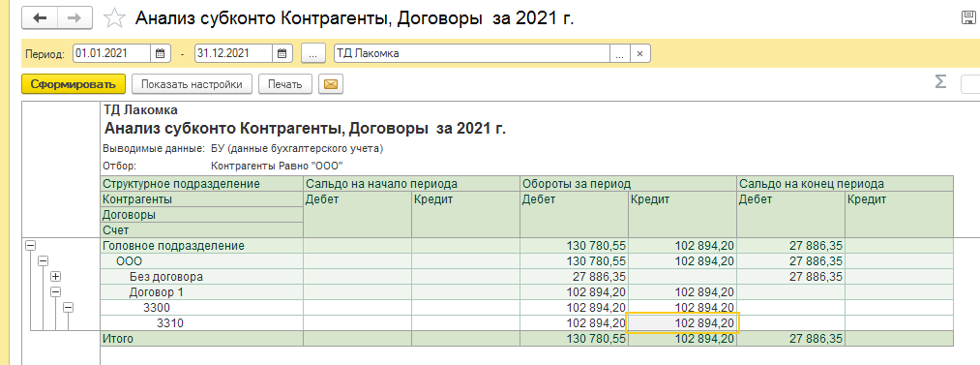Click the Sigma sum icon
The width and height of the screenshot is (980, 365).
[940, 82]
